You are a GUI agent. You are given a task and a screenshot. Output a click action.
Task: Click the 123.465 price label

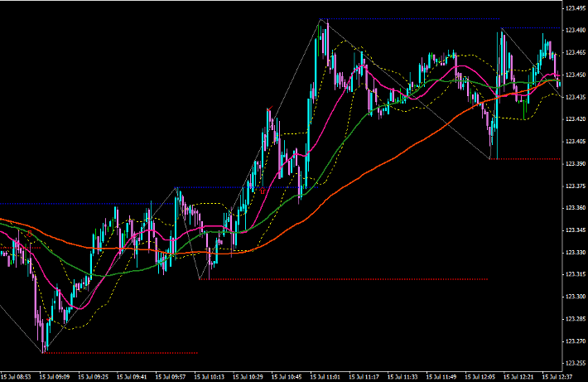tap(576, 52)
